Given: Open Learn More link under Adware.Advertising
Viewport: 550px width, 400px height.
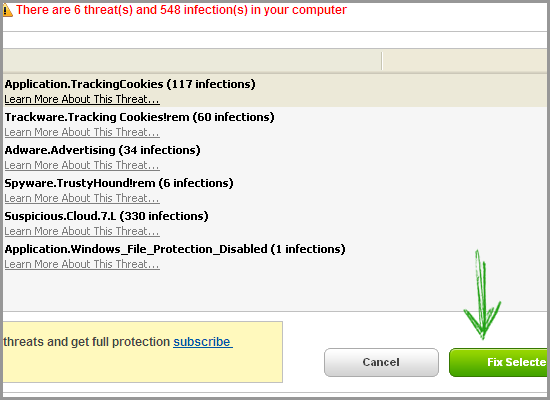Looking at the screenshot, I should pyautogui.click(x=82, y=166).
